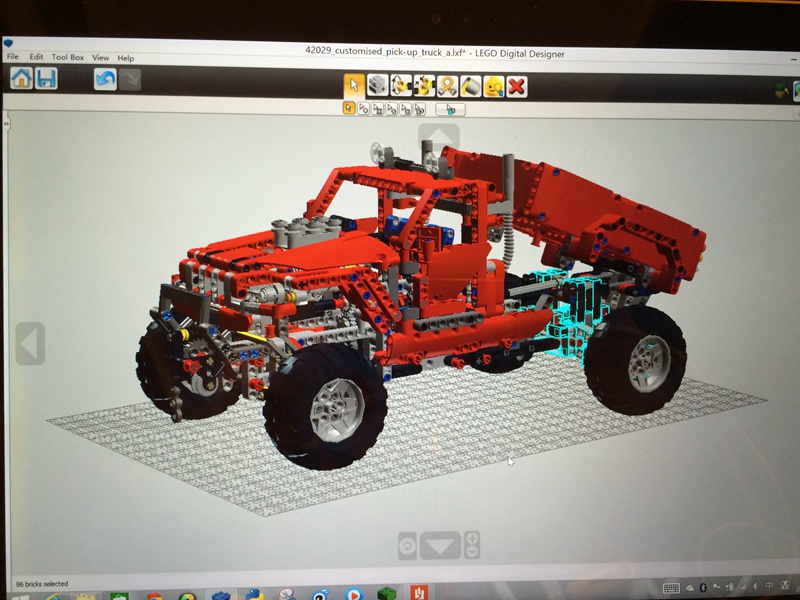Screen dimensions: 800x600
Task: Open the Edit menu
Action: [36, 57]
